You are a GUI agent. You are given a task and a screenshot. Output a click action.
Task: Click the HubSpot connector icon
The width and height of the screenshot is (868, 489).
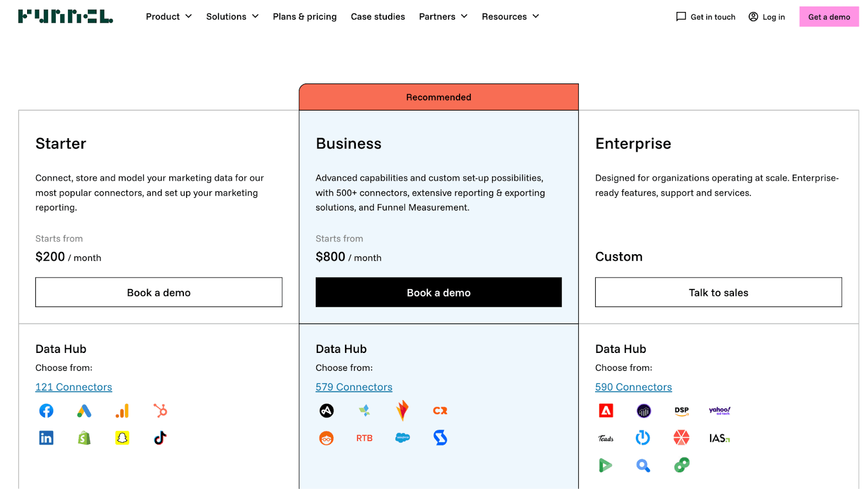[x=160, y=411]
